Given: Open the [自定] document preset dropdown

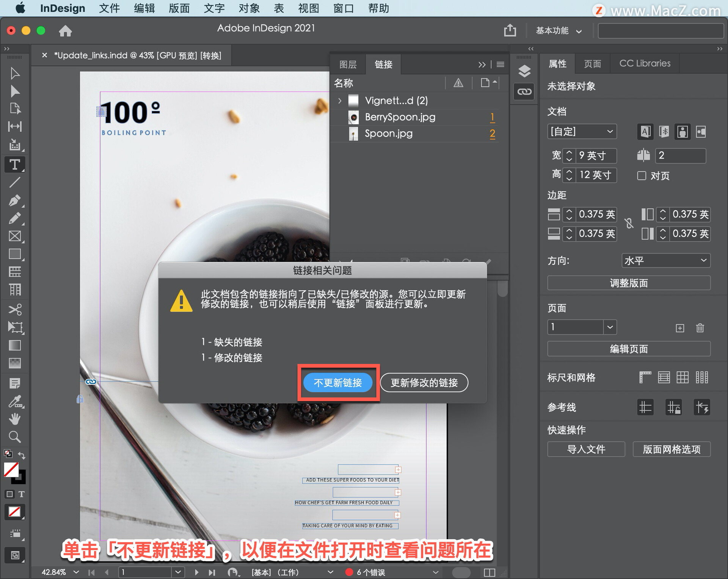Looking at the screenshot, I should (x=582, y=132).
